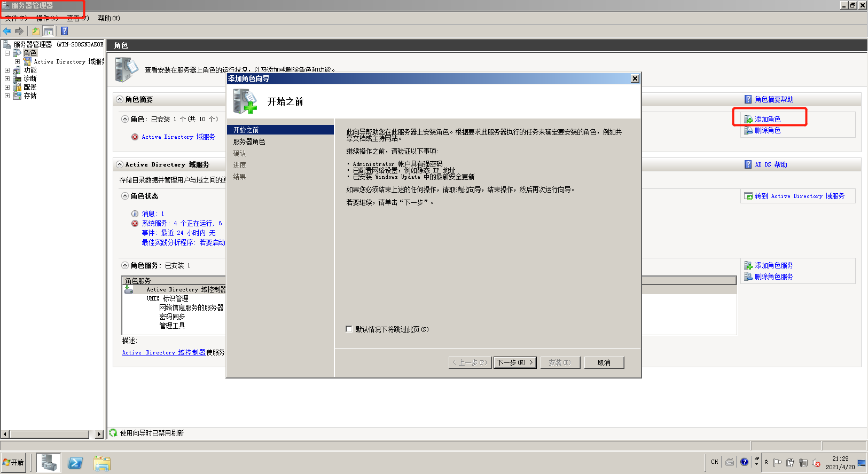Click the volume speaker icon in the tray
The width and height of the screenshot is (868, 474).
[x=816, y=463]
